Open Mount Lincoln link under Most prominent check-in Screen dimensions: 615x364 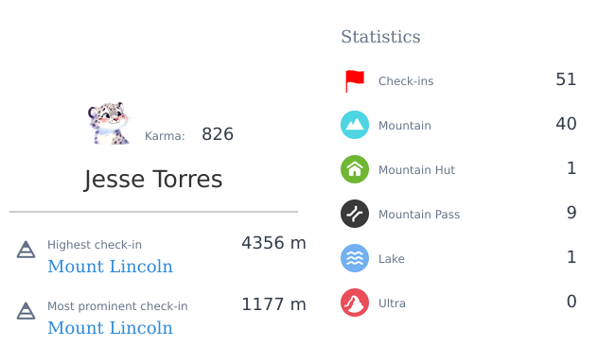[110, 328]
